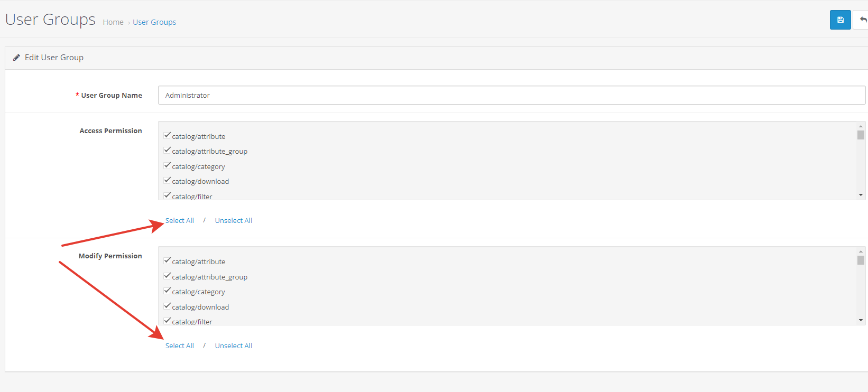Viewport: 868px width, 392px height.
Task: Click the User Group Name input field
Action: point(512,95)
